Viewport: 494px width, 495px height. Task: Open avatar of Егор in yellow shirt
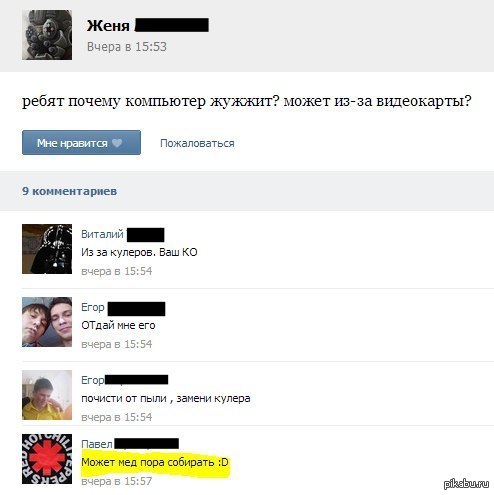coord(47,395)
